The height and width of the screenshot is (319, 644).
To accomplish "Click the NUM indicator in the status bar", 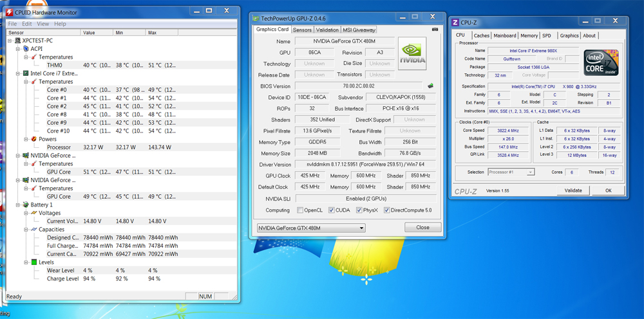I will (x=205, y=296).
